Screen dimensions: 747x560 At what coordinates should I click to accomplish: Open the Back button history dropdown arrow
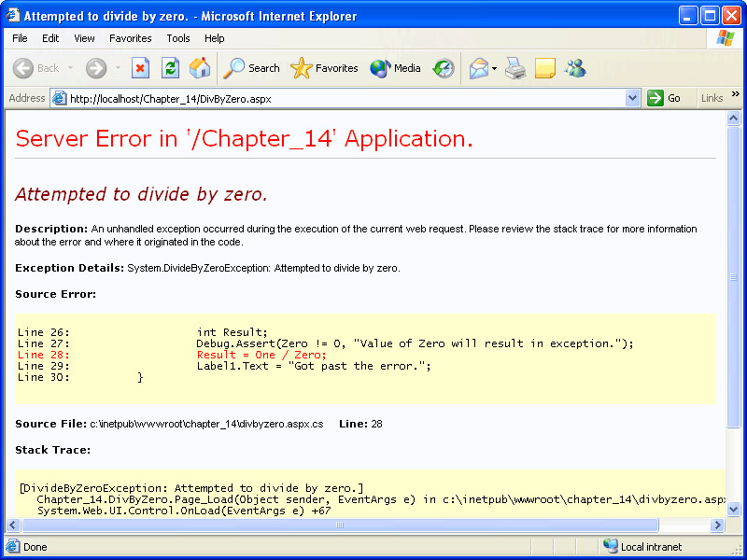pos(70,68)
